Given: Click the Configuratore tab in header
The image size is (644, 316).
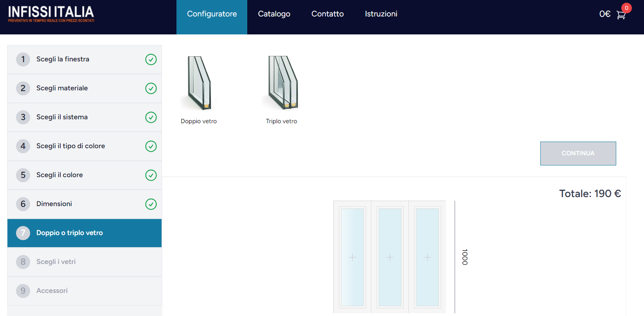Looking at the screenshot, I should [212, 14].
